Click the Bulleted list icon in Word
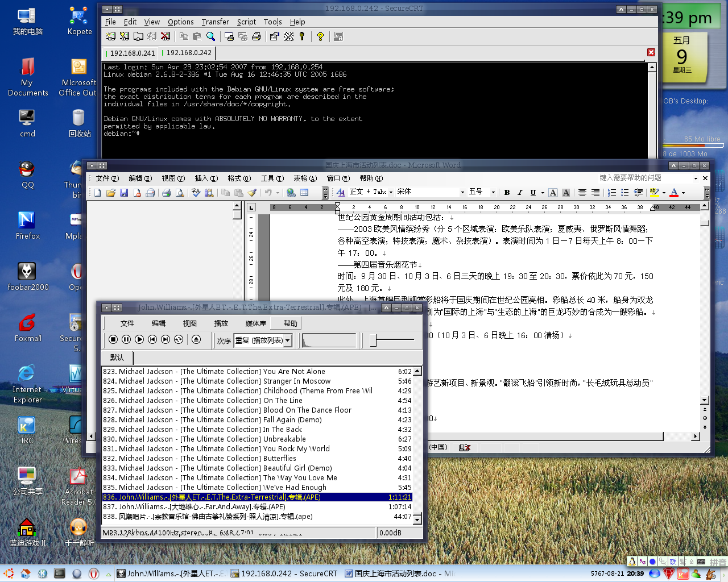Image resolution: width=728 pixels, height=582 pixels. (625, 193)
